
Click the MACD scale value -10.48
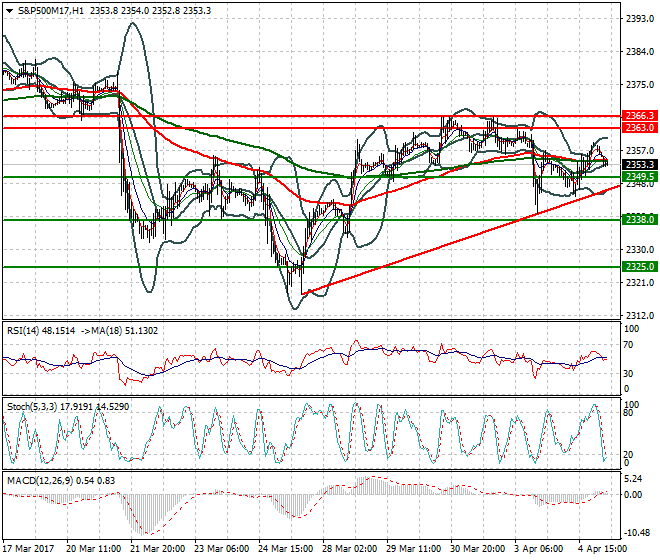[639, 533]
